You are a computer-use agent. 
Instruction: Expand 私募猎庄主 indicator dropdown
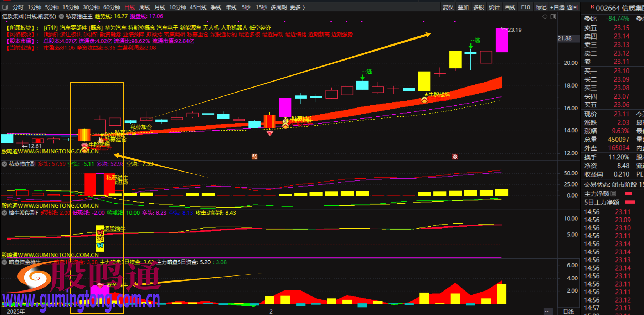(62, 16)
